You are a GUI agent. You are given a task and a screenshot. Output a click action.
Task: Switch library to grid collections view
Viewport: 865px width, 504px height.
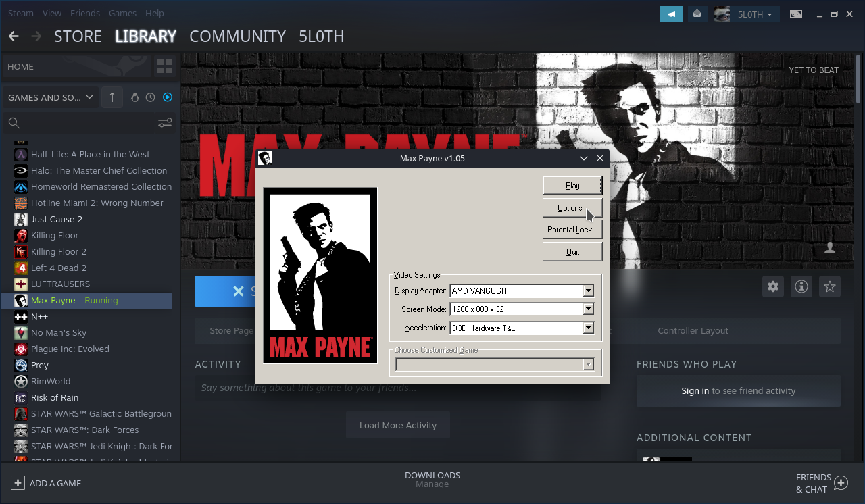click(x=165, y=66)
